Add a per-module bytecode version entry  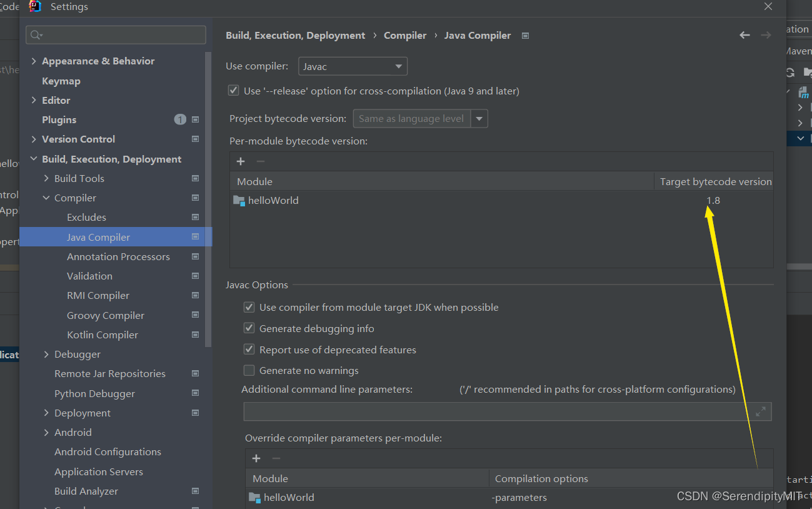[241, 161]
